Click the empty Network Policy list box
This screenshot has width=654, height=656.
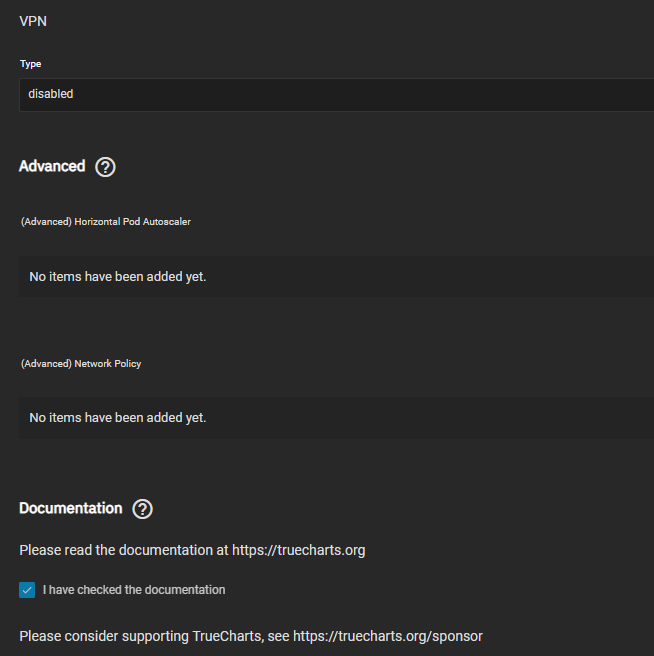336,418
